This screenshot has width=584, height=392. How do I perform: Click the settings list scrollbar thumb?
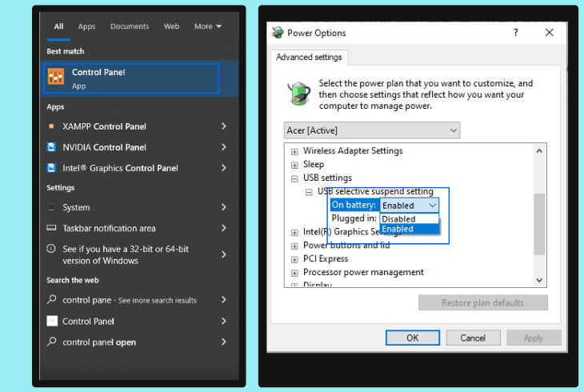(539, 224)
